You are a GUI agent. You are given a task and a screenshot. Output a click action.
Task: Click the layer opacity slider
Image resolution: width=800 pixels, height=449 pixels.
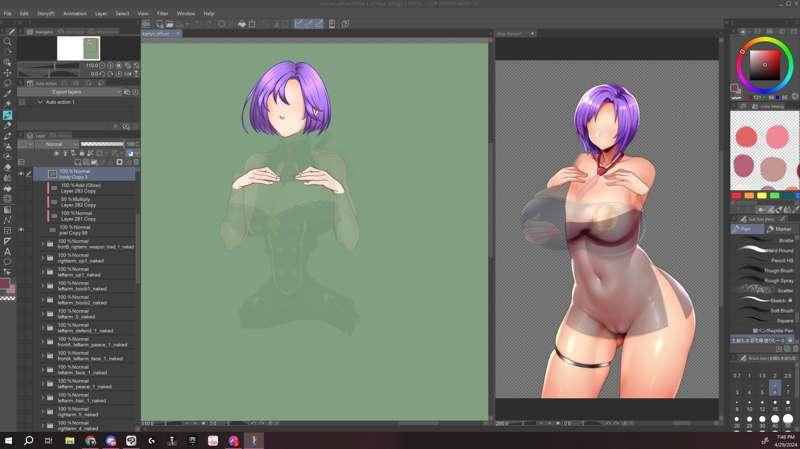102,144
